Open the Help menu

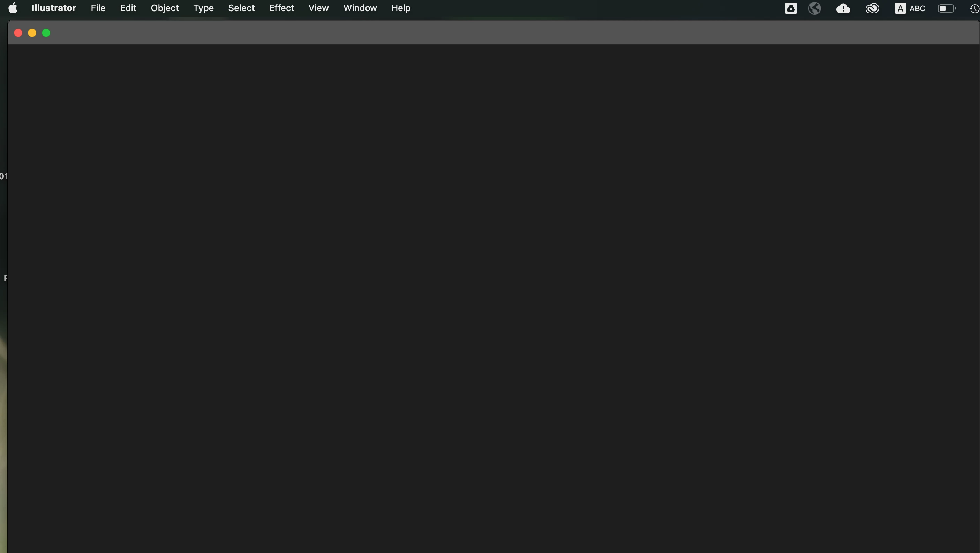click(x=400, y=8)
